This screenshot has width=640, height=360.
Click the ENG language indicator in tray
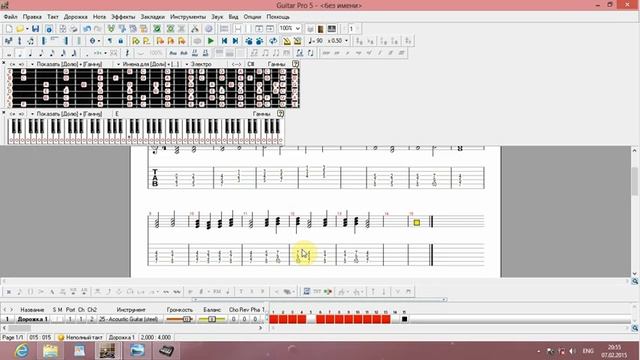tap(588, 351)
